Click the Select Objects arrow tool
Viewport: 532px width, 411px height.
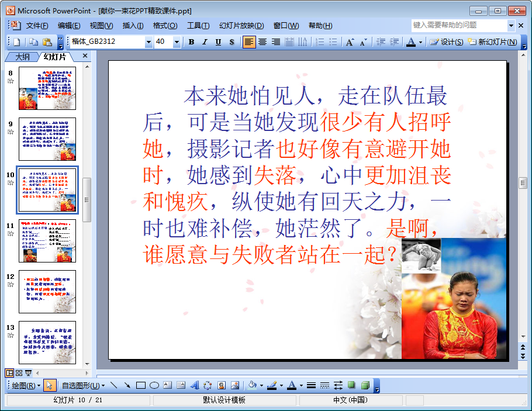click(50, 385)
